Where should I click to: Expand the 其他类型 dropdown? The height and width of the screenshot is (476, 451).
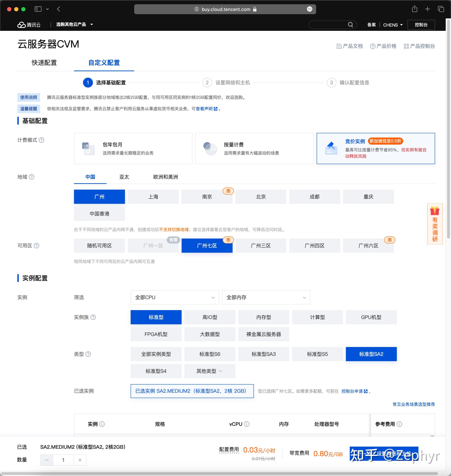click(x=210, y=371)
